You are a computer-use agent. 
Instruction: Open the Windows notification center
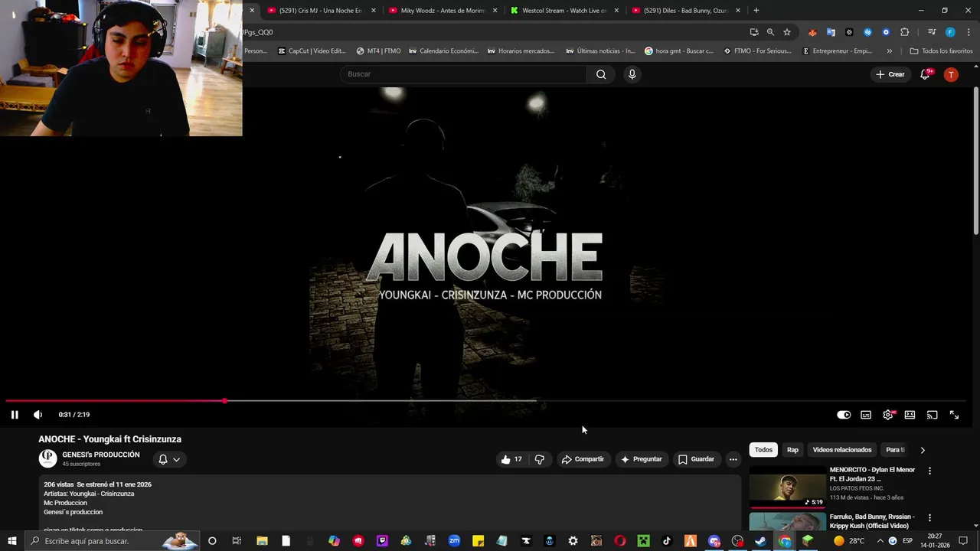click(963, 541)
